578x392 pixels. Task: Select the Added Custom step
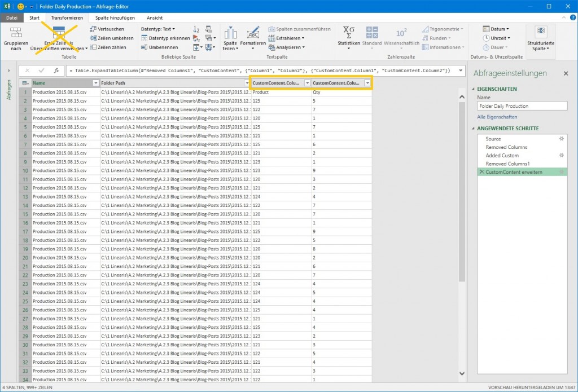pyautogui.click(x=502, y=155)
